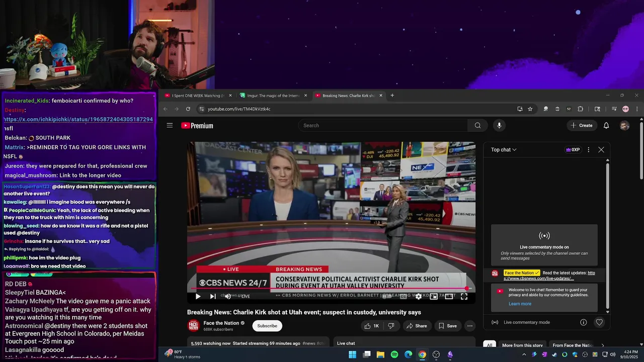Send a heart reaction in chat
This screenshot has height=362, width=644.
pos(599,322)
